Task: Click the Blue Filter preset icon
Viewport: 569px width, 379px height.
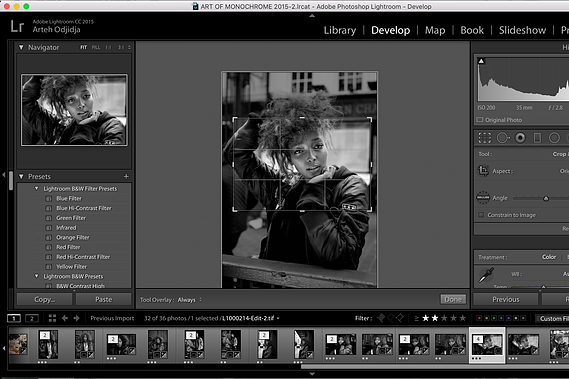Action: tap(48, 199)
